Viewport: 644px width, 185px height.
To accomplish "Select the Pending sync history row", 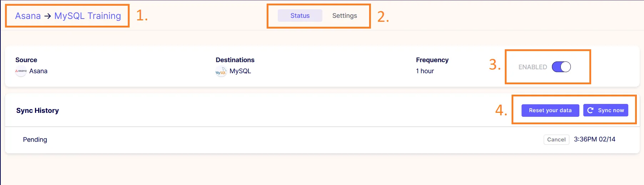I will pyautogui.click(x=322, y=140).
